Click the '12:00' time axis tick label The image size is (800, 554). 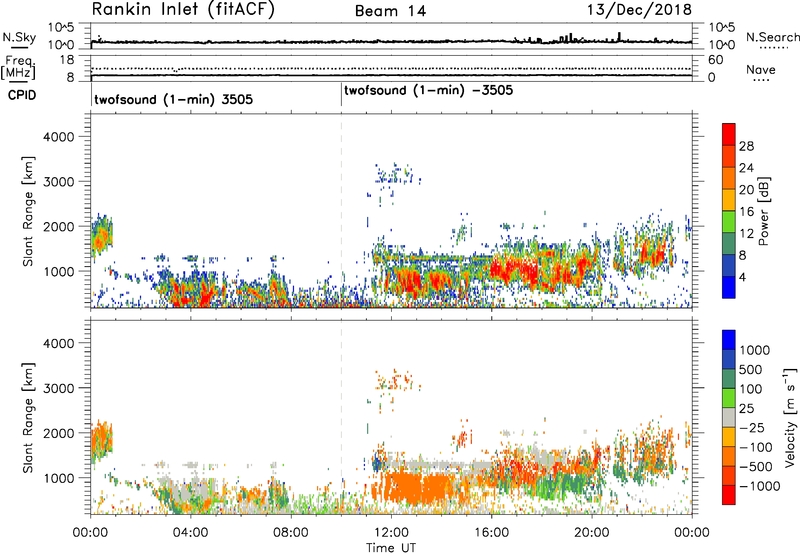[x=391, y=533]
